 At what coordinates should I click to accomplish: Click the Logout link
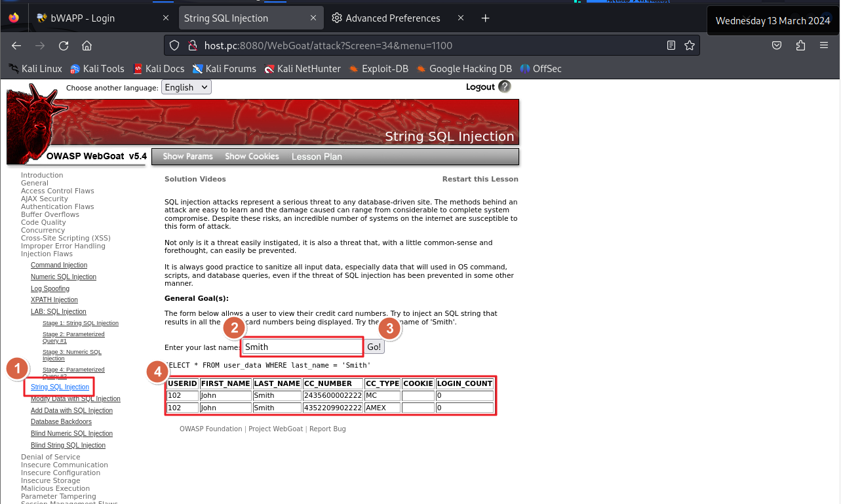point(480,87)
